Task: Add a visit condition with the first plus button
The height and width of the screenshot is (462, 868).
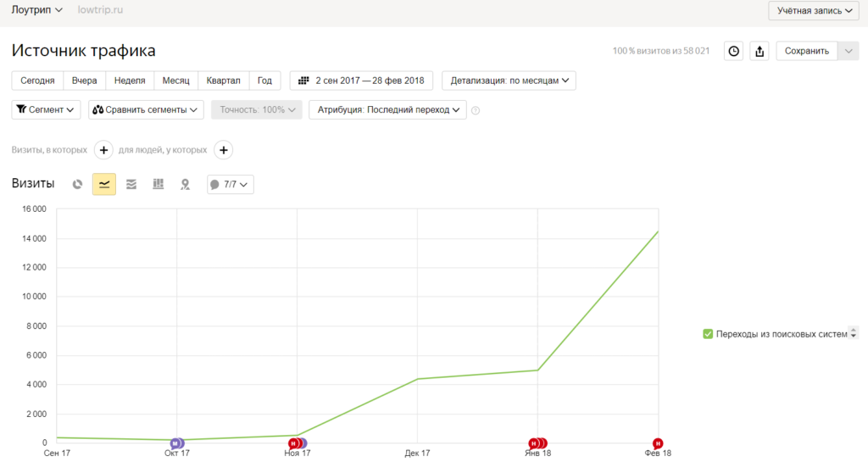Action: [x=103, y=150]
